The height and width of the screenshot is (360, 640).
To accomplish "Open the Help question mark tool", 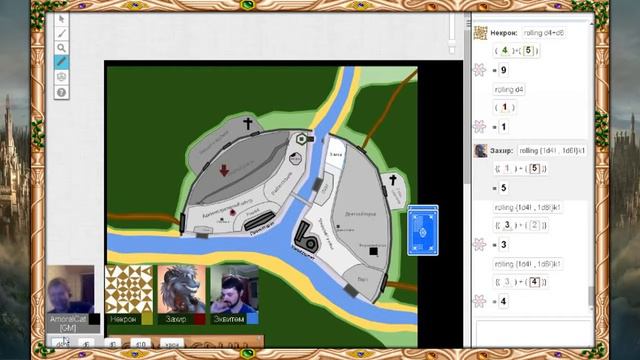I will click(61, 92).
